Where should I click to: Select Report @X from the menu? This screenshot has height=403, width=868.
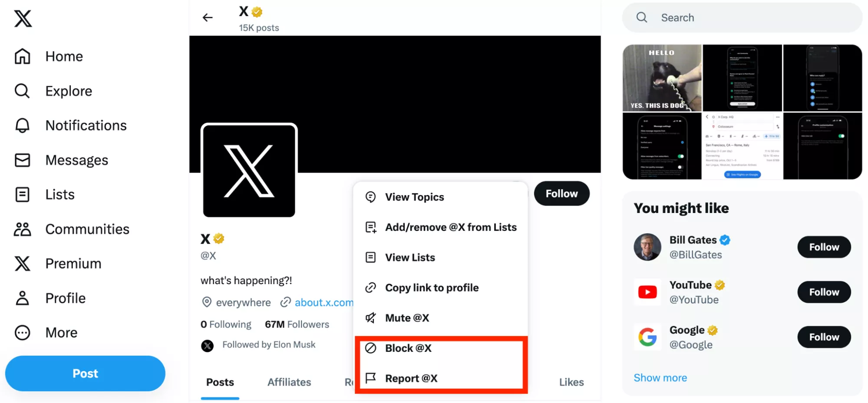point(411,378)
